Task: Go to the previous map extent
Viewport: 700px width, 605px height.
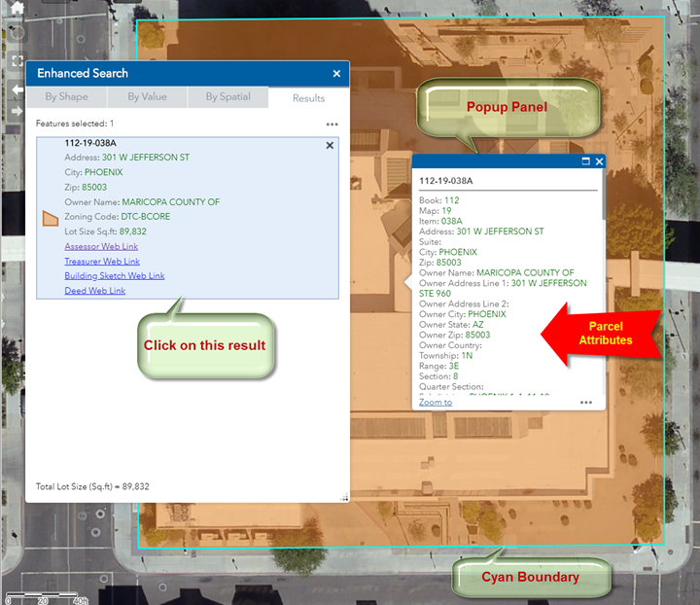Action: click(17, 89)
